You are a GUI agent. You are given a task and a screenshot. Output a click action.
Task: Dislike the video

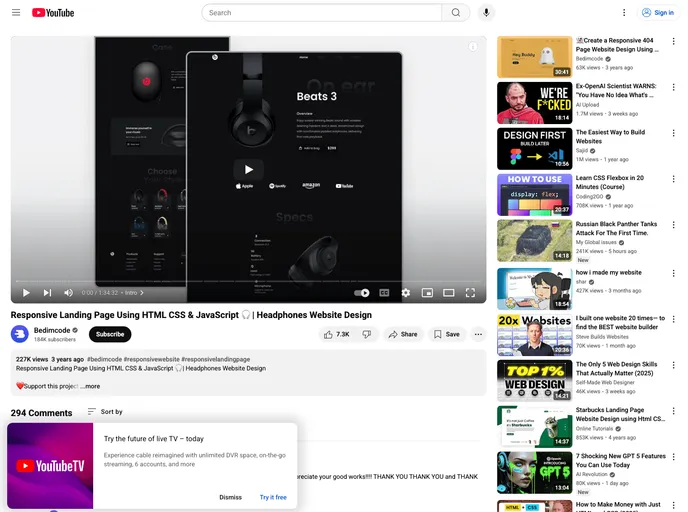[x=367, y=334]
